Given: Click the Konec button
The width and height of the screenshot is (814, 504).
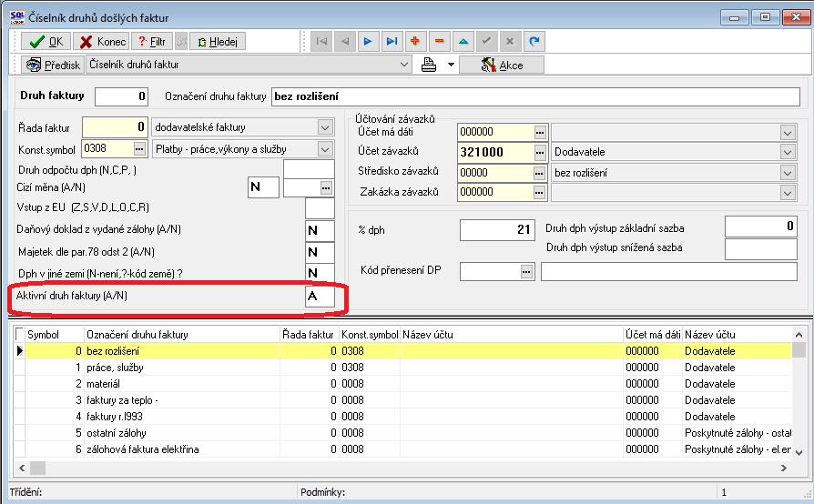Looking at the screenshot, I should tap(102, 42).
